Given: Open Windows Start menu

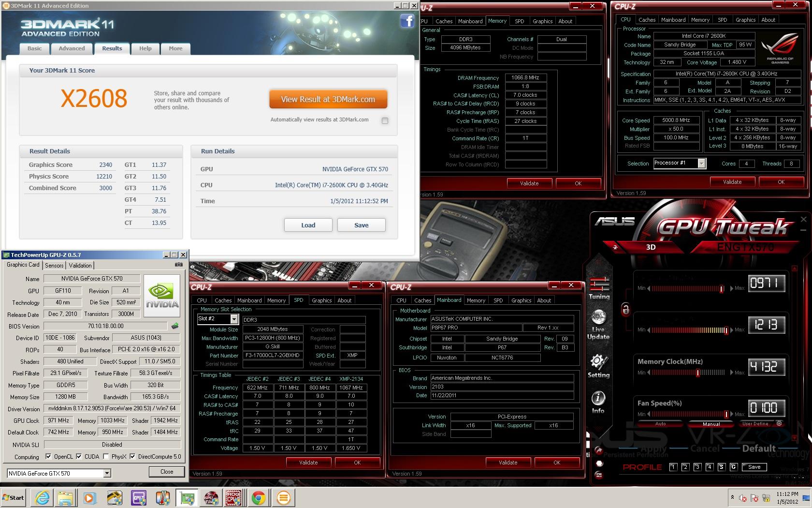Looking at the screenshot, I should coord(14,497).
